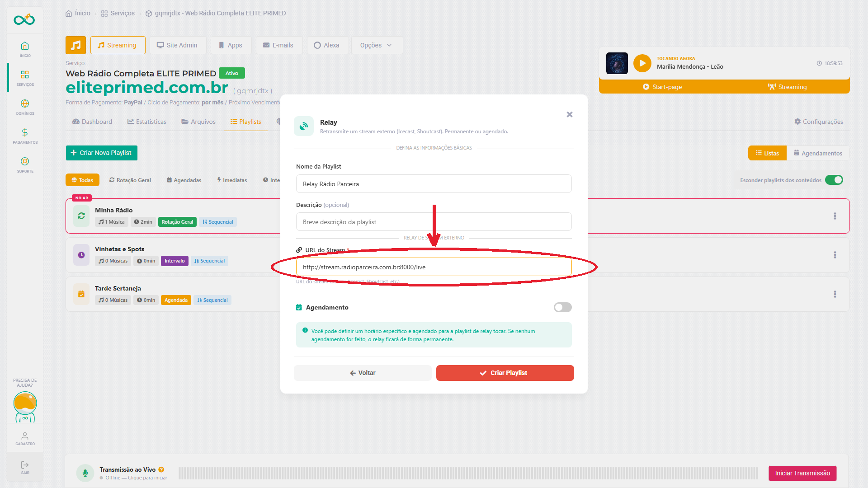Switch to Agendamentos view
Viewport: 868px width, 488px height.
coord(818,153)
